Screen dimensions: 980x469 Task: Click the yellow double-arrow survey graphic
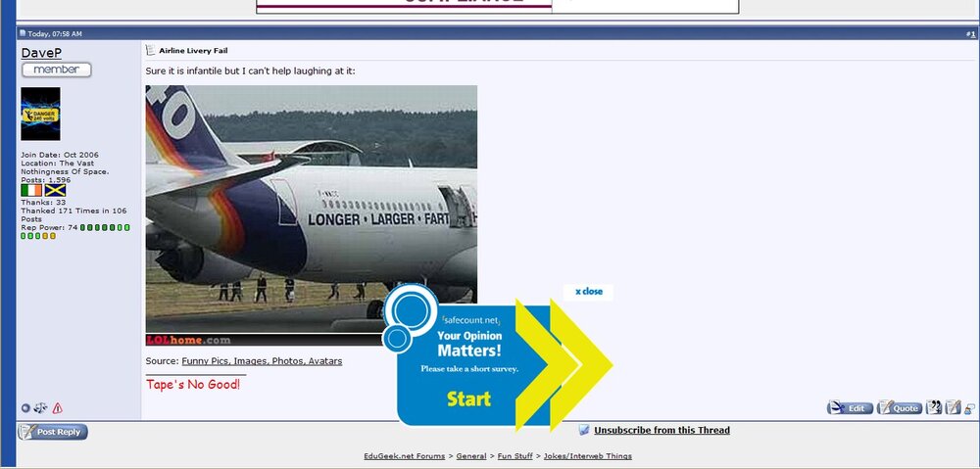tap(564, 364)
